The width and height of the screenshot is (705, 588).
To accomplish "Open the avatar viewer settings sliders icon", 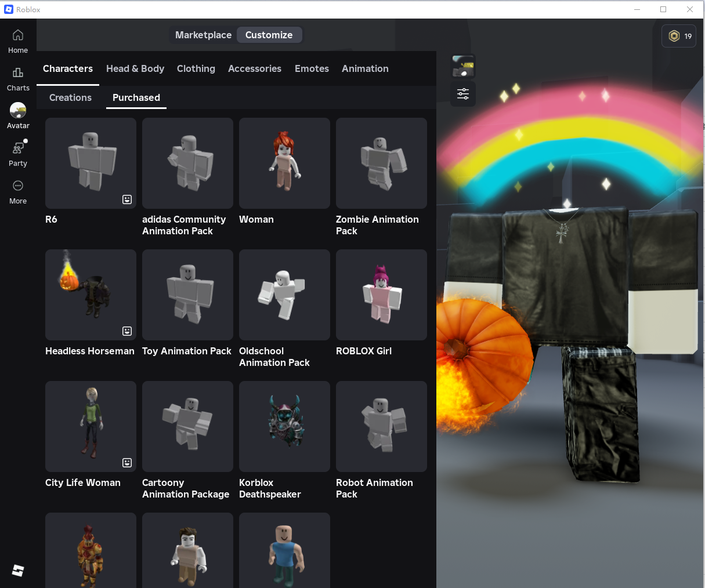I will point(463,94).
